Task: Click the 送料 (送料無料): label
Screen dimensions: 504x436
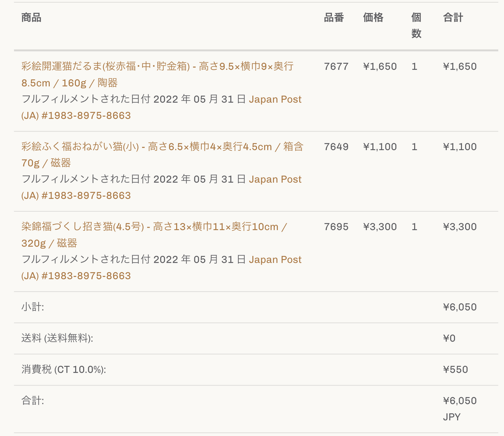Action: (57, 338)
